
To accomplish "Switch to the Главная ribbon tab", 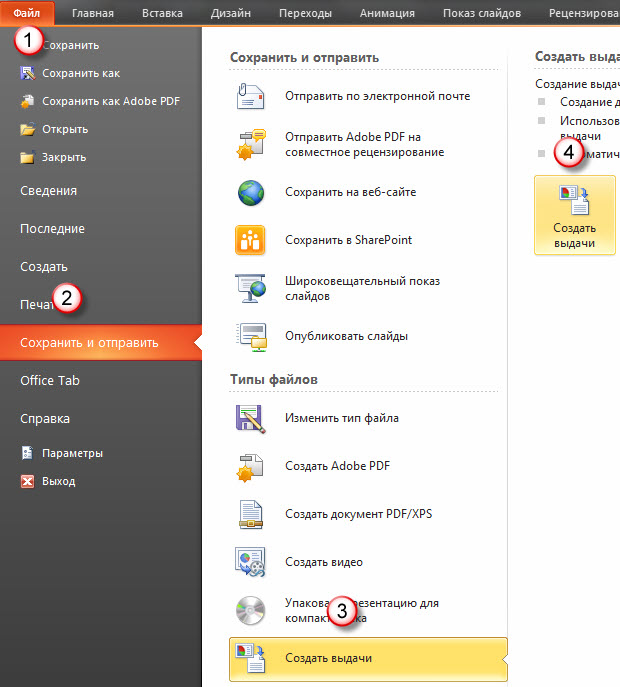I will click(93, 13).
